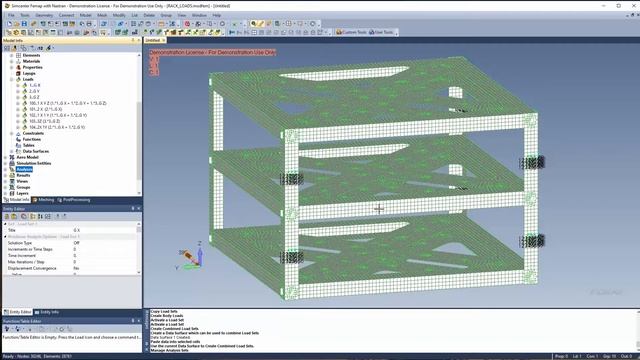
Task: Click the Elements grid icon in tree
Action: 18,55
